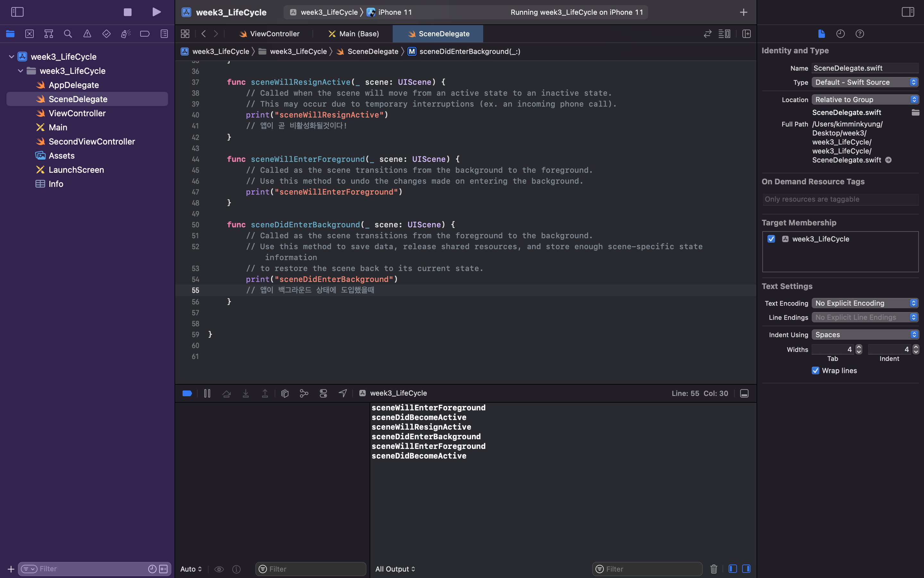The image size is (924, 578).
Task: Open the Test navigator diamond icon
Action: 107,34
